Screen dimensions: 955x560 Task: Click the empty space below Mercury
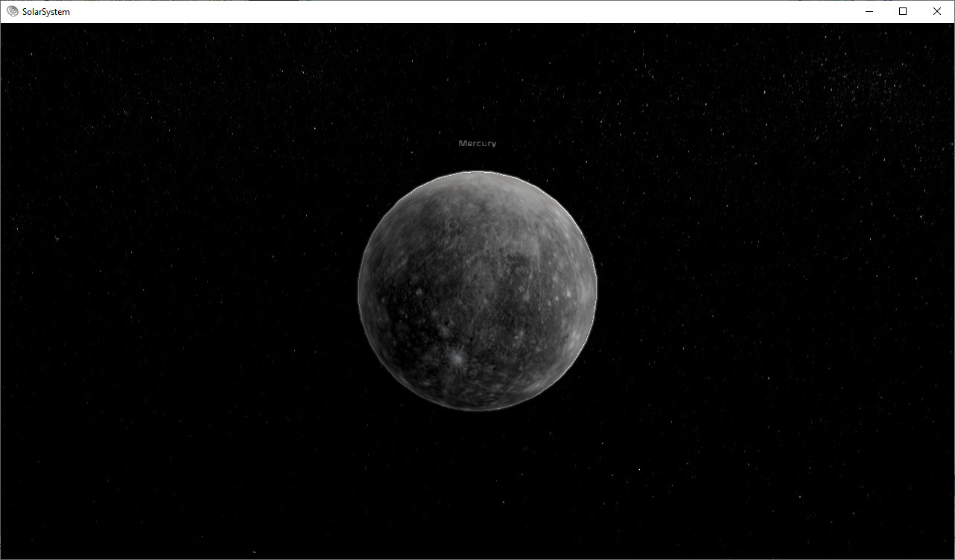click(477, 484)
